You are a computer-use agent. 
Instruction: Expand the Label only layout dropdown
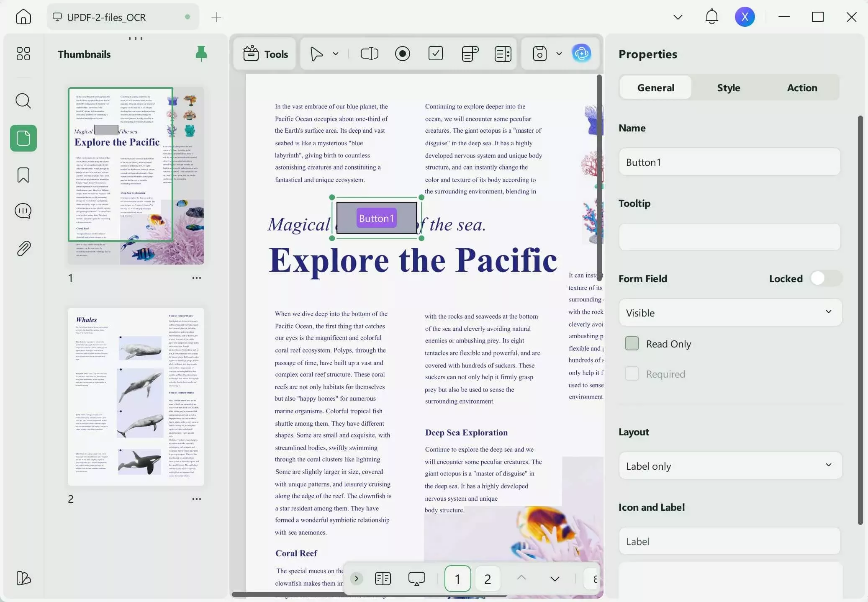(x=730, y=466)
